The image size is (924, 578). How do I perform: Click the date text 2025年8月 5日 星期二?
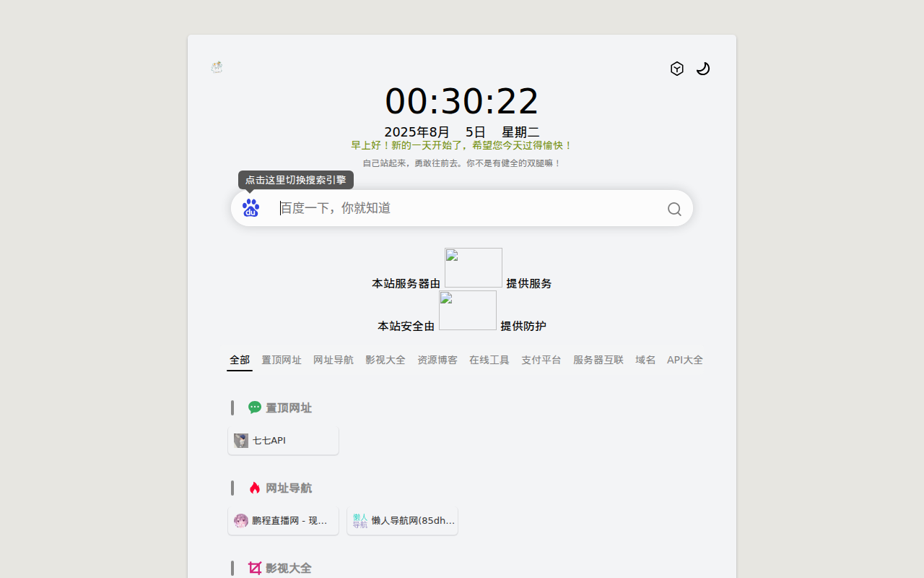(x=462, y=132)
